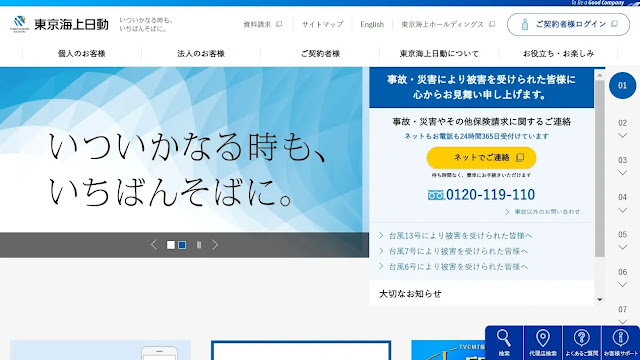
Task: Open the サイトマップ link
Action: click(x=322, y=24)
